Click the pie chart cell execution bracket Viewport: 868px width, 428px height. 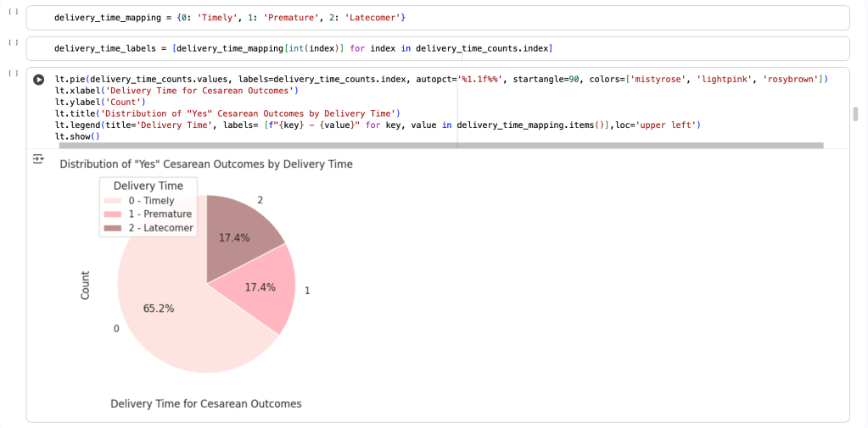tap(12, 73)
